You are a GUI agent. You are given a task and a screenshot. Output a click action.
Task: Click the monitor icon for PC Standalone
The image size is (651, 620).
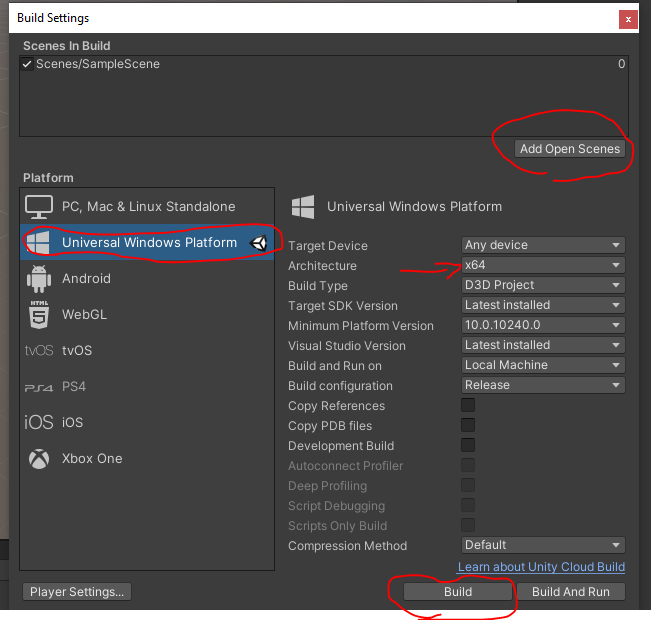[39, 206]
